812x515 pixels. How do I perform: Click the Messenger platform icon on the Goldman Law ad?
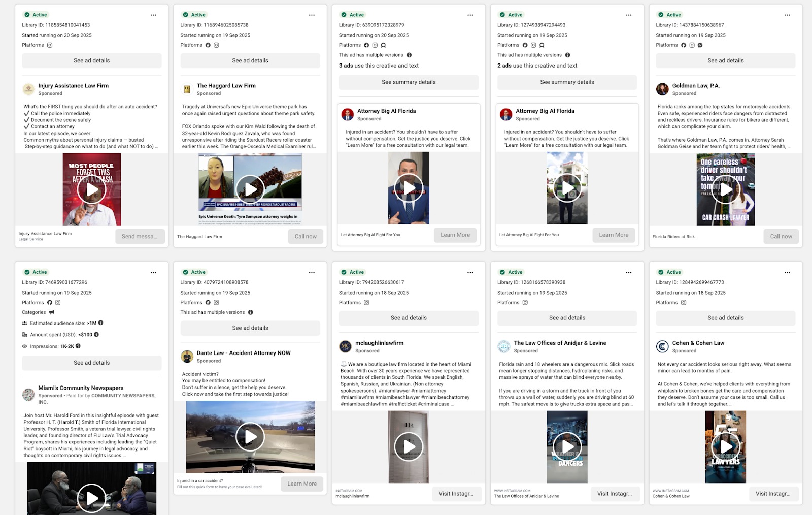pos(700,45)
